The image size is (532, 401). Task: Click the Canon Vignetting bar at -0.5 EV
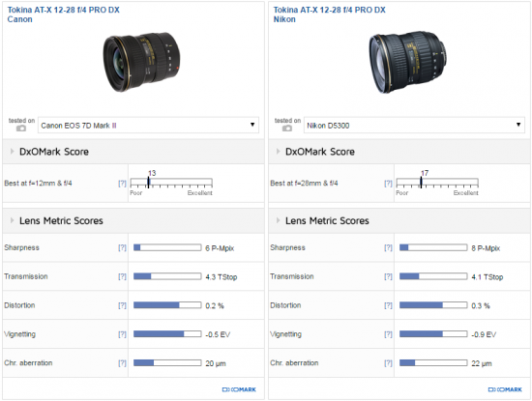167,334
